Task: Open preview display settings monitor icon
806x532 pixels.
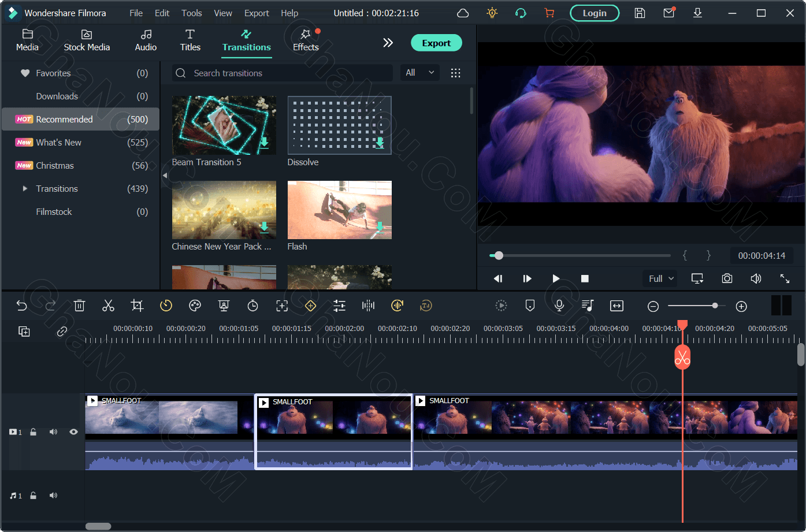Action: coord(697,278)
